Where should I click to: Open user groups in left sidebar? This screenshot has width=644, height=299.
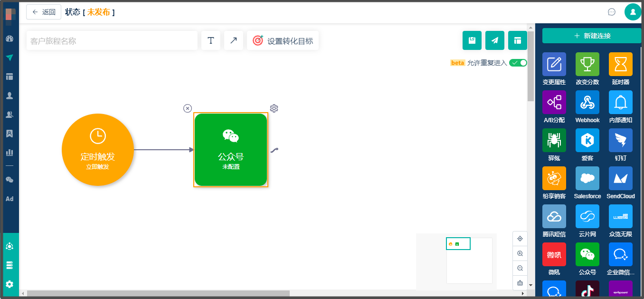click(9, 115)
